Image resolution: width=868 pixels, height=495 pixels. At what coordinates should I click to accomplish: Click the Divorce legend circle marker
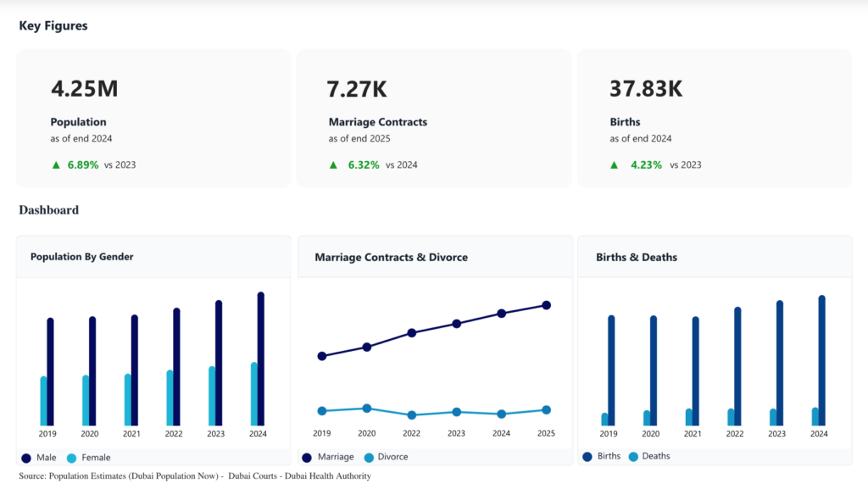pos(369,458)
